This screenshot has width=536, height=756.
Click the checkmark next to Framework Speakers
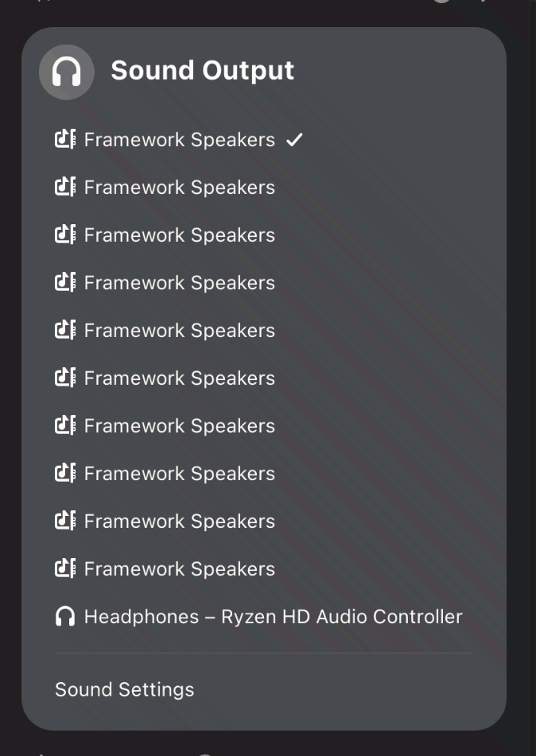click(294, 140)
